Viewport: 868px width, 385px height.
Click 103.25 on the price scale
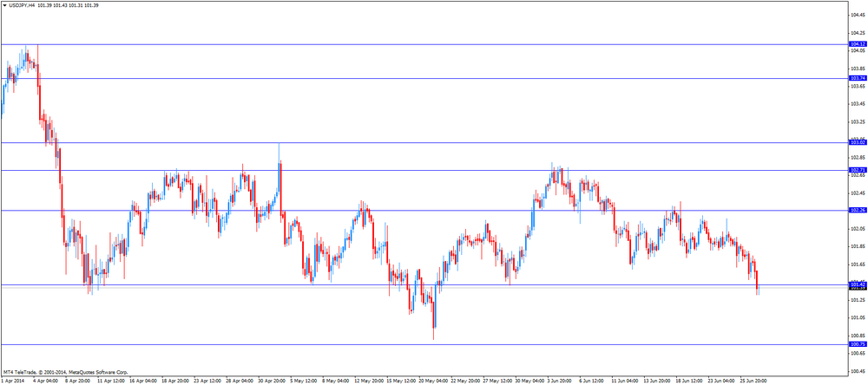pyautogui.click(x=858, y=121)
